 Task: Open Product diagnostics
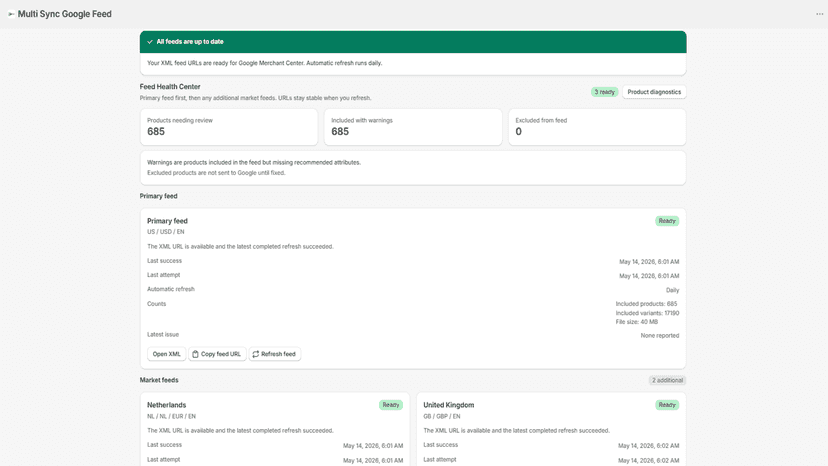[654, 92]
